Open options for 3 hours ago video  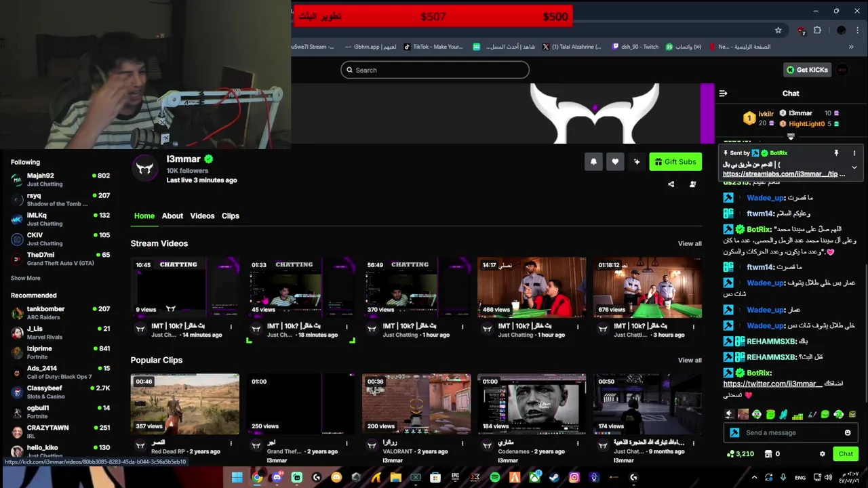pyautogui.click(x=693, y=327)
